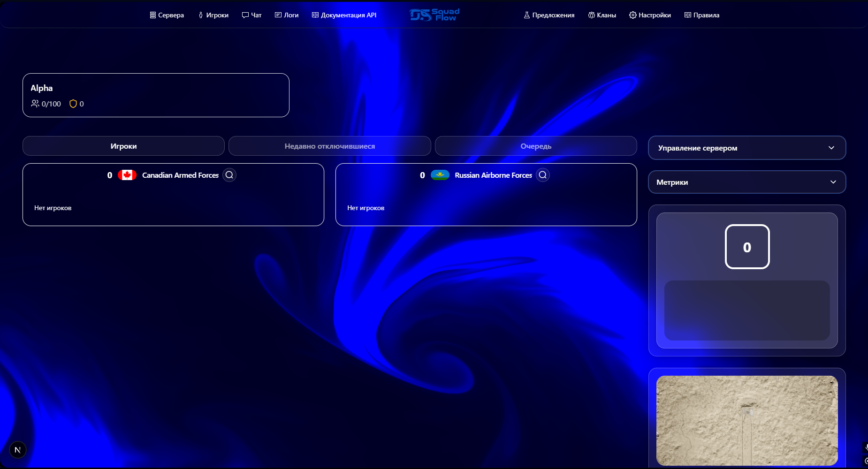Click the magnifier next to Russian Airborne Forces
This screenshot has width=868, height=469.
[543, 175]
